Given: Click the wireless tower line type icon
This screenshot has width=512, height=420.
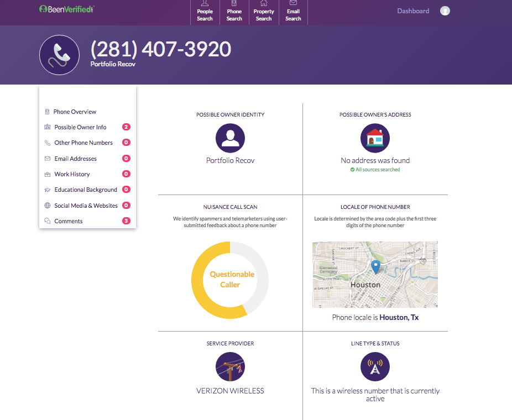Looking at the screenshot, I should point(375,367).
